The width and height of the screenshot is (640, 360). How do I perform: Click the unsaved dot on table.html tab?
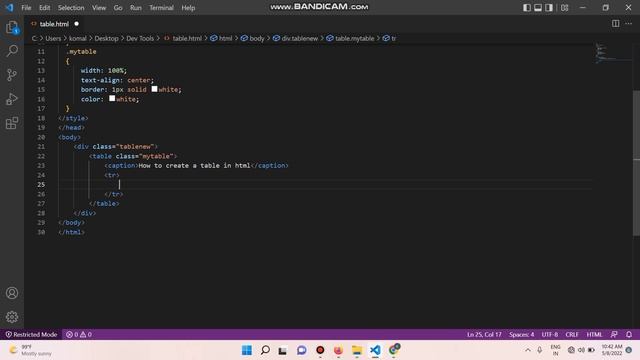point(76,24)
